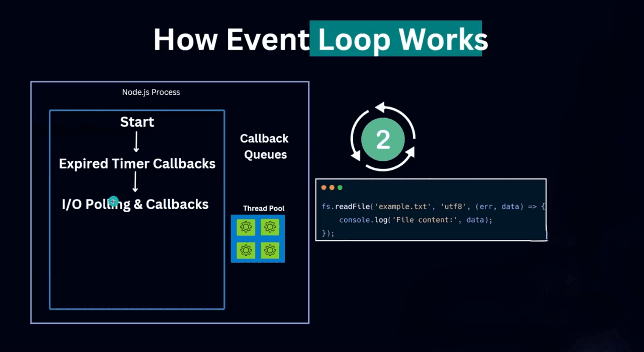Select the Expired Timer Callbacks step
The image size is (644, 352).
[137, 163]
